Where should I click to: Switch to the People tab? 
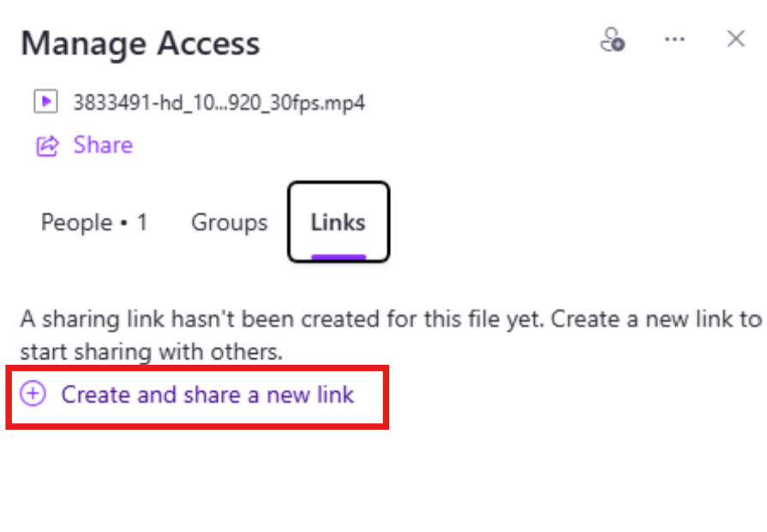(94, 223)
